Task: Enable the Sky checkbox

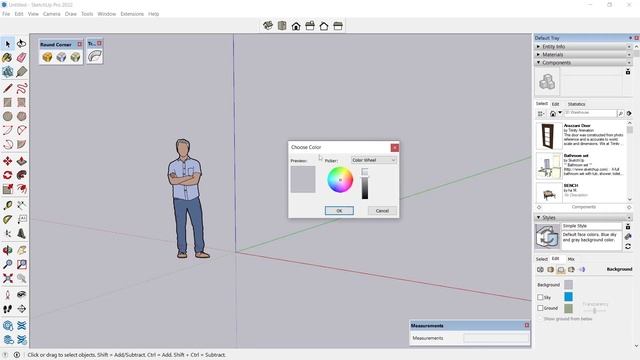Action: click(x=540, y=297)
